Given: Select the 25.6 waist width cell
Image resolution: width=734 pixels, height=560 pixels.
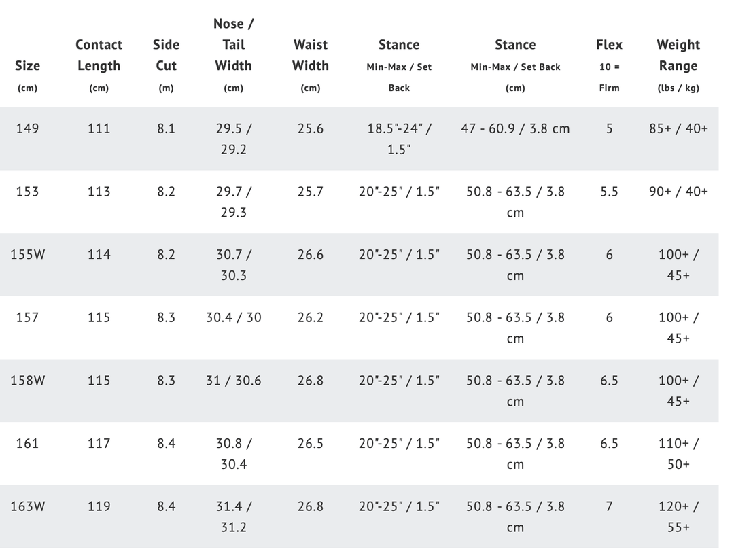Looking at the screenshot, I should coord(310,128).
